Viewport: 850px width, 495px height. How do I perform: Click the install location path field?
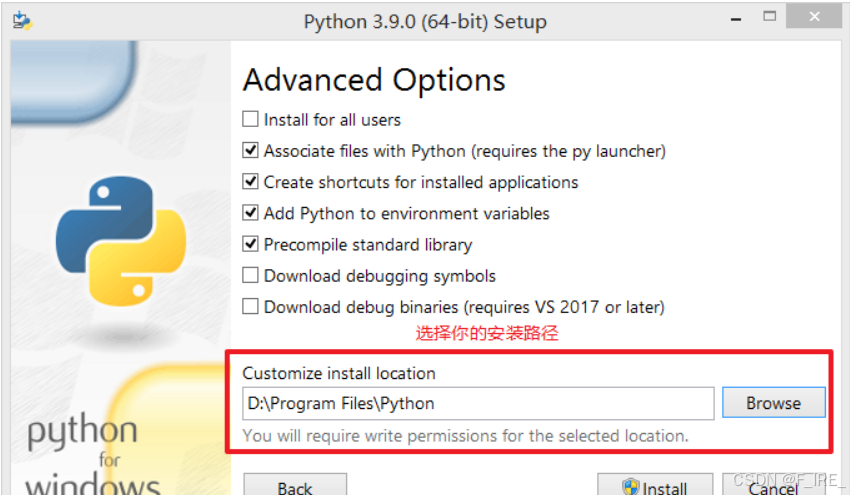coord(478,403)
